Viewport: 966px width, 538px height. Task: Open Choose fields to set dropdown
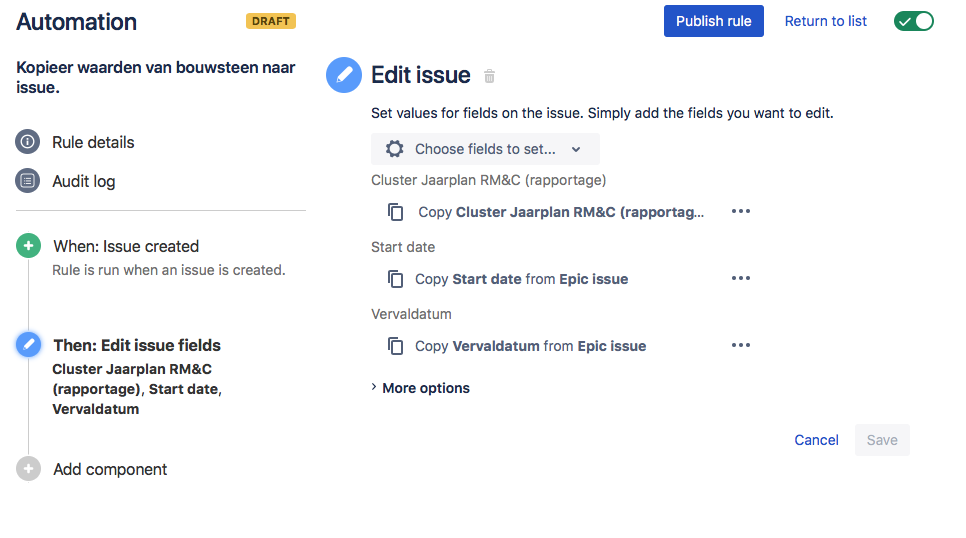[485, 149]
